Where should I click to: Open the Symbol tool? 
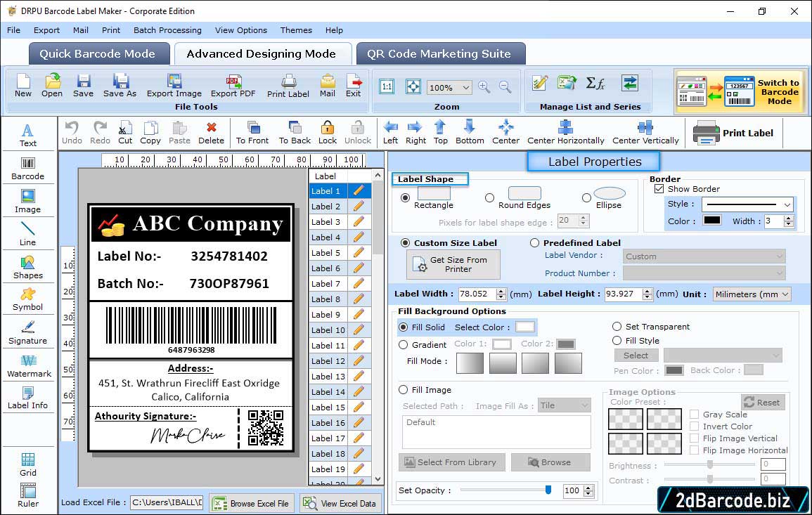(x=28, y=300)
